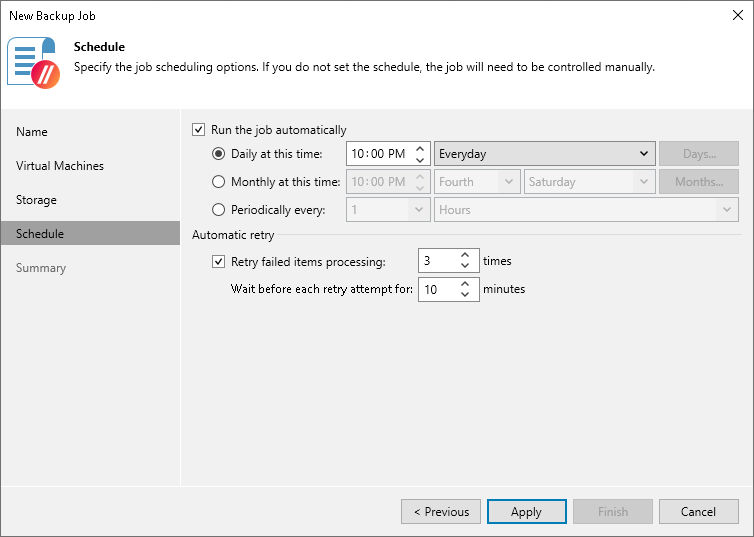
Task: Go to the Storage wizard step
Action: click(x=36, y=200)
